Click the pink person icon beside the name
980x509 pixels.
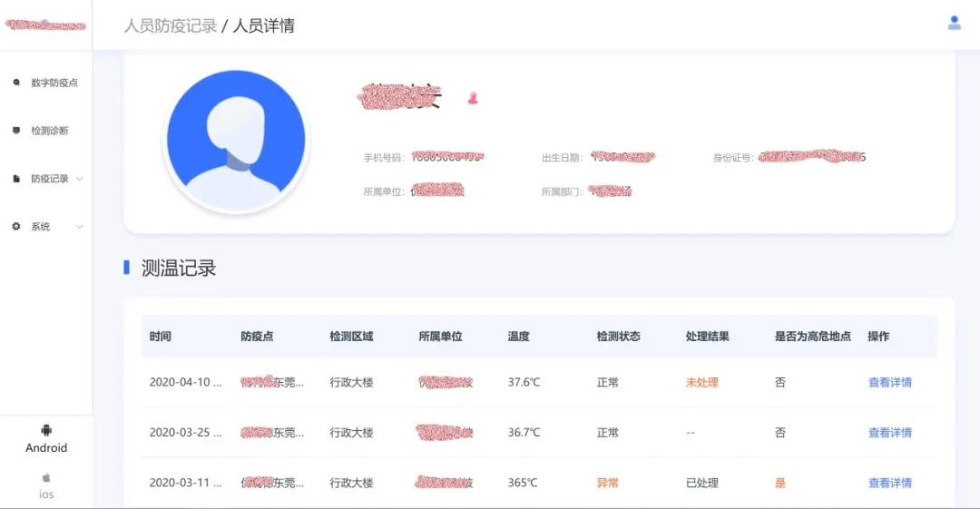pyautogui.click(x=472, y=98)
